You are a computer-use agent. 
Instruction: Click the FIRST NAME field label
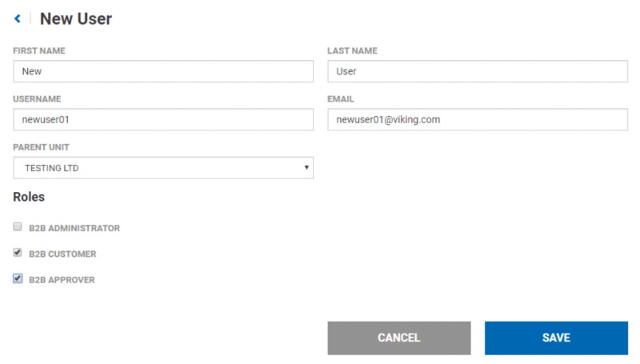pyautogui.click(x=39, y=51)
